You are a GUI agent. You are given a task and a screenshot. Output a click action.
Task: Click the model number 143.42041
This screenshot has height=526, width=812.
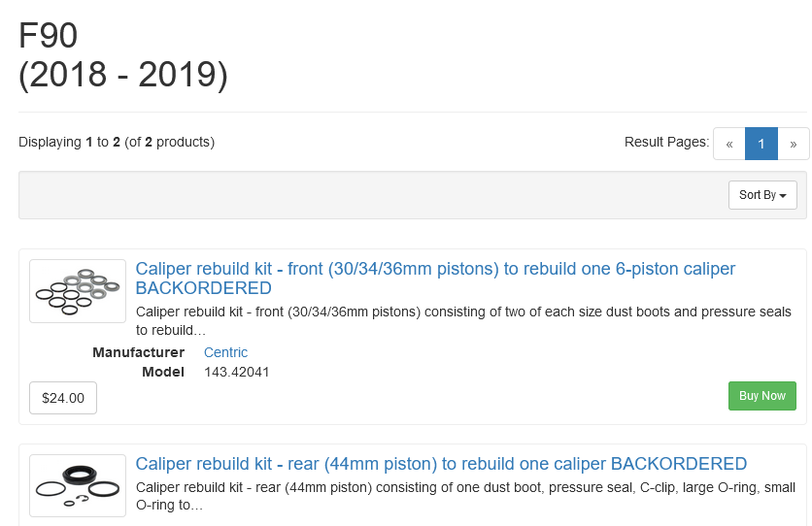pyautogui.click(x=237, y=372)
